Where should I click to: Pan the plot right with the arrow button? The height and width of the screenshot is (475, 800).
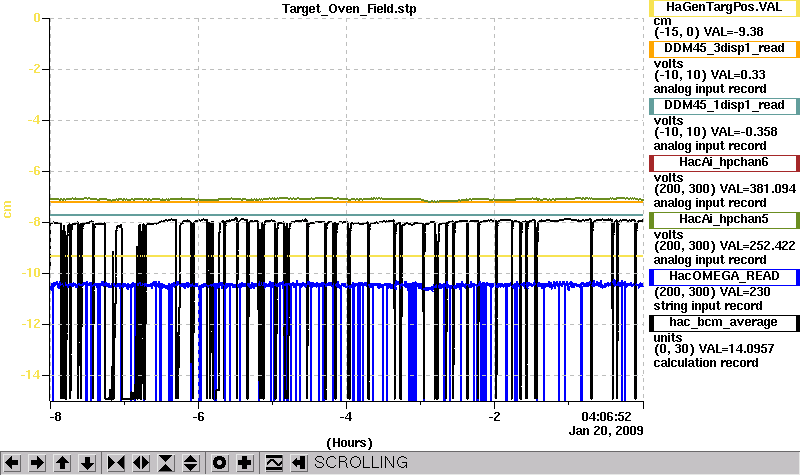pyautogui.click(x=37, y=463)
